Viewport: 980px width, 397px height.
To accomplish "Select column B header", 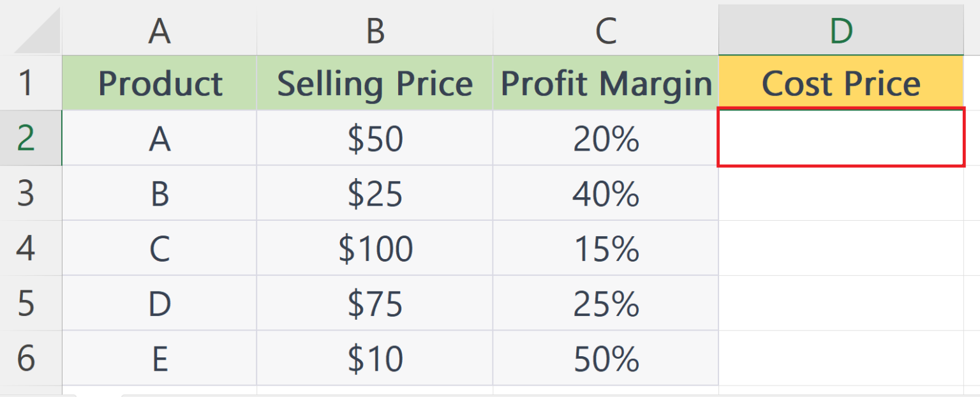I will tap(375, 30).
